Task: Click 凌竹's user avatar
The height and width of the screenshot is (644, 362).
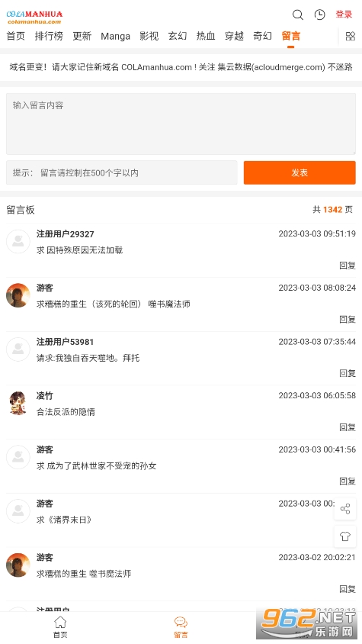Action: point(18,403)
